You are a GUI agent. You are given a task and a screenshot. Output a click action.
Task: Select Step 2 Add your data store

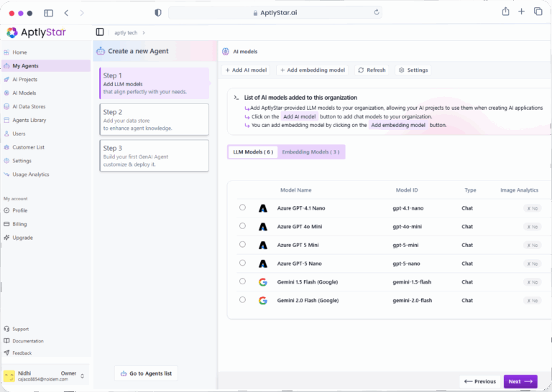click(155, 119)
